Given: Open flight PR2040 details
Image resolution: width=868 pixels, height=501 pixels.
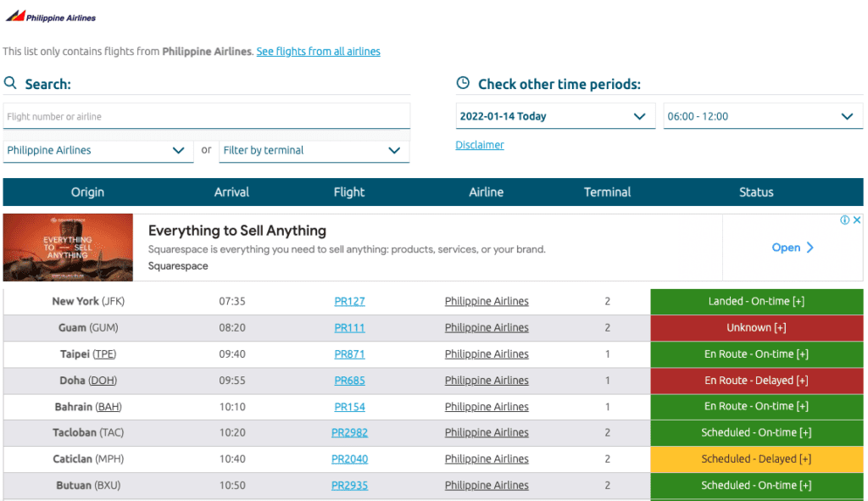Looking at the screenshot, I should tap(349, 459).
